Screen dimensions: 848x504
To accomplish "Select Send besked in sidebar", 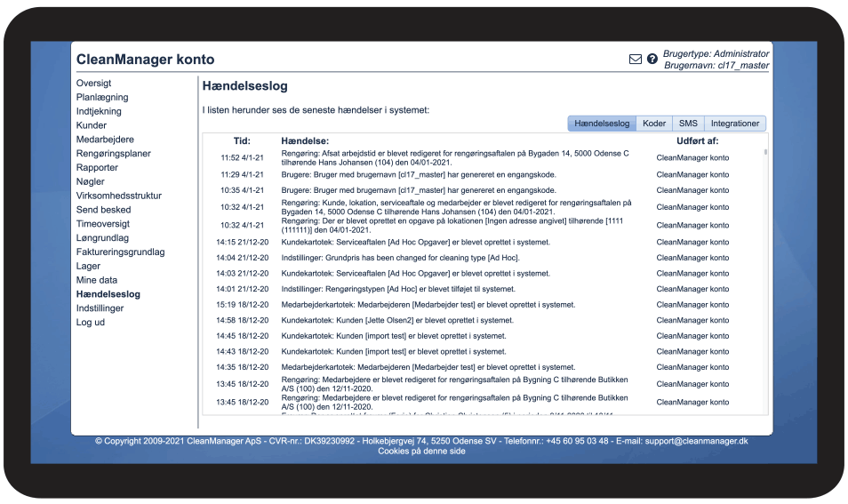I will point(103,210).
